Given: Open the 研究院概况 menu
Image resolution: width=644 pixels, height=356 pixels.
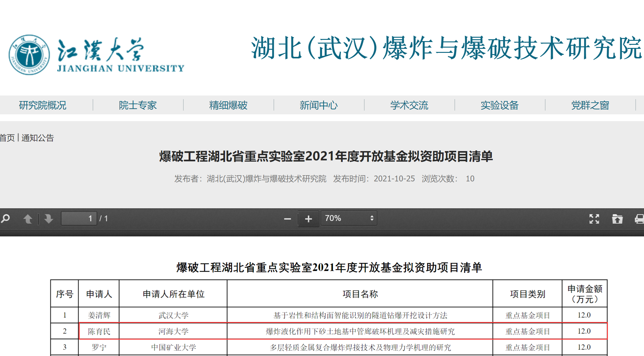Looking at the screenshot, I should point(43,105).
